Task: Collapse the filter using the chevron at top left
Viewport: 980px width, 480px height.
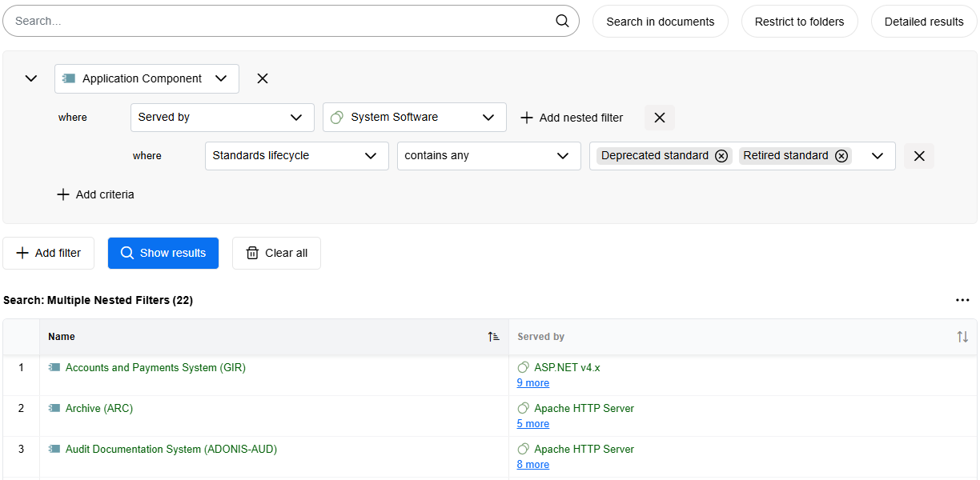Action: pos(30,78)
